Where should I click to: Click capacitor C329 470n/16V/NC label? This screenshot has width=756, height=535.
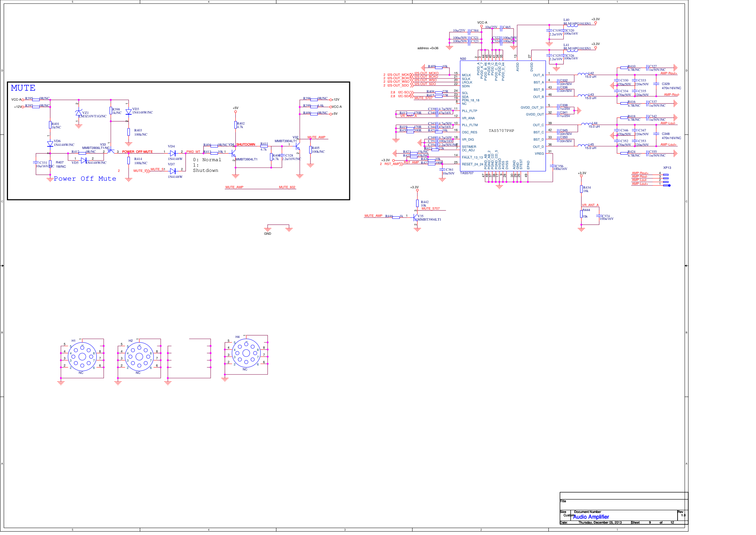click(x=671, y=86)
